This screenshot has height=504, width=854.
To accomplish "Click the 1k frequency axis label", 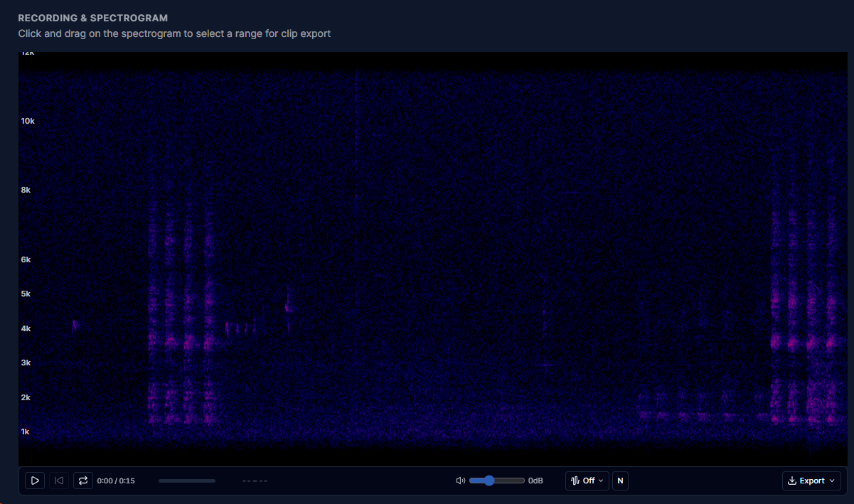I will click(x=26, y=431).
